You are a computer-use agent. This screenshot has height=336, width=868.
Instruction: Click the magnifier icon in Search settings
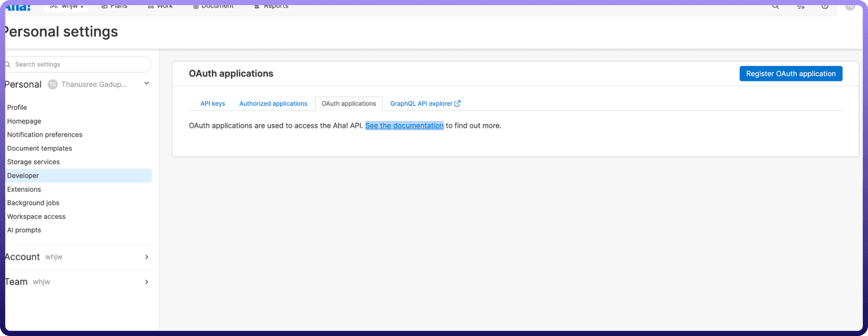pos(8,65)
